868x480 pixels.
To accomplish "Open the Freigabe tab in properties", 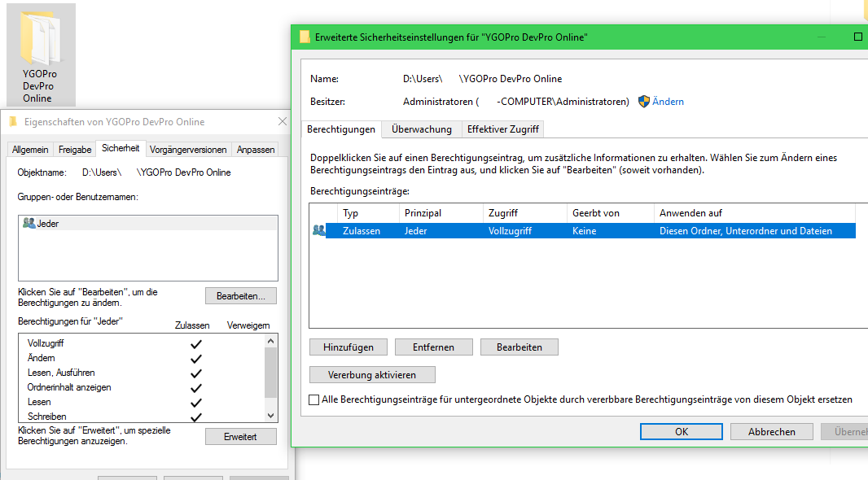I will click(x=75, y=150).
